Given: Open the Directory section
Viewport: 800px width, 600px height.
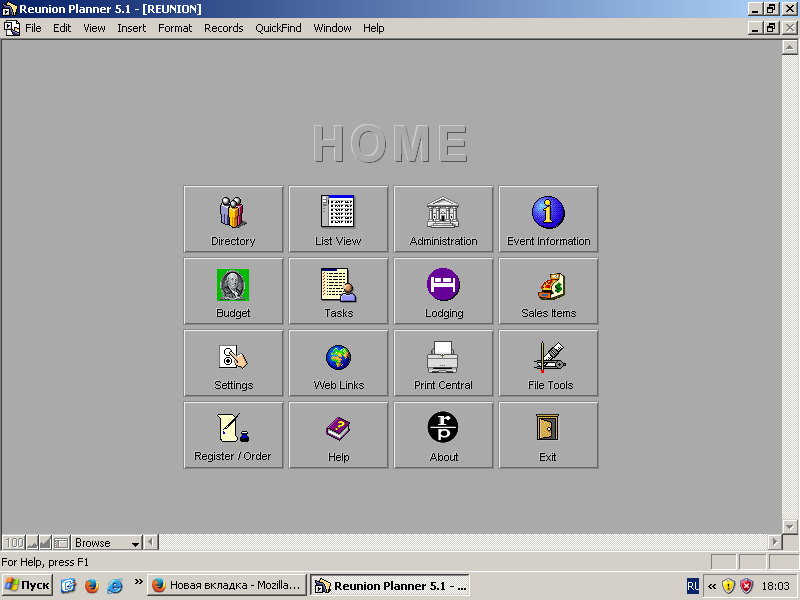Looking at the screenshot, I should pyautogui.click(x=233, y=219).
